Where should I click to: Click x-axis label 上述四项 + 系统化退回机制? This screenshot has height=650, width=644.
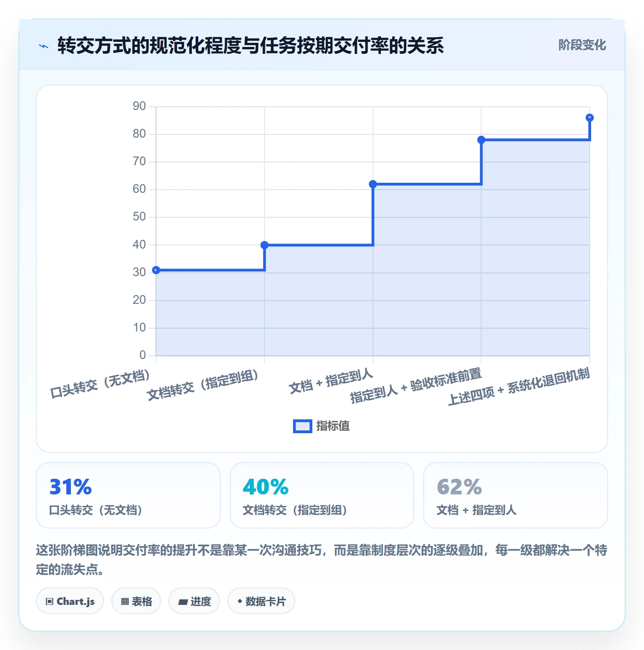click(519, 387)
